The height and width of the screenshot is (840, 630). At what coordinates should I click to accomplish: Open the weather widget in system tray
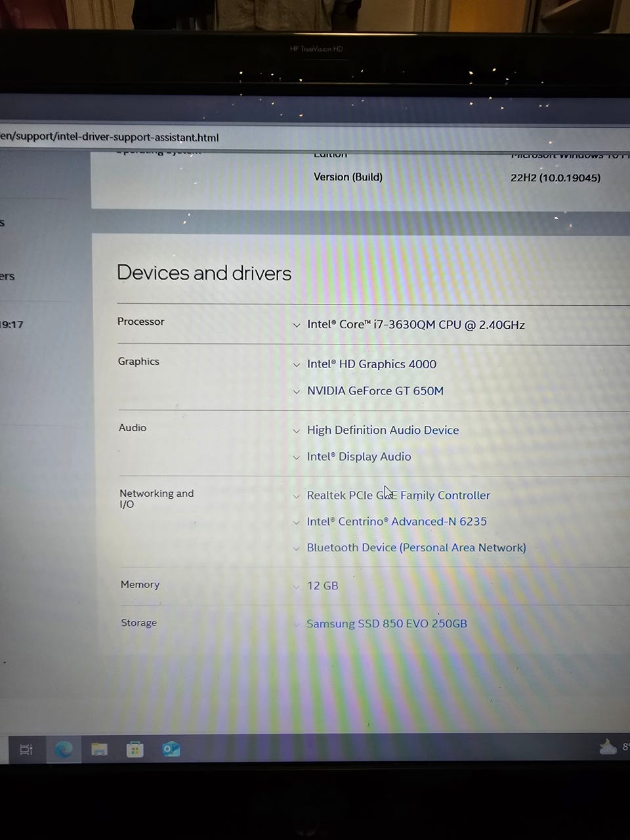(x=613, y=747)
